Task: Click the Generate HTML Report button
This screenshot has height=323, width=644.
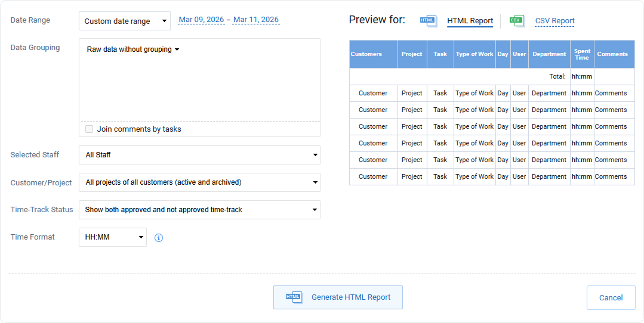Action: point(338,297)
